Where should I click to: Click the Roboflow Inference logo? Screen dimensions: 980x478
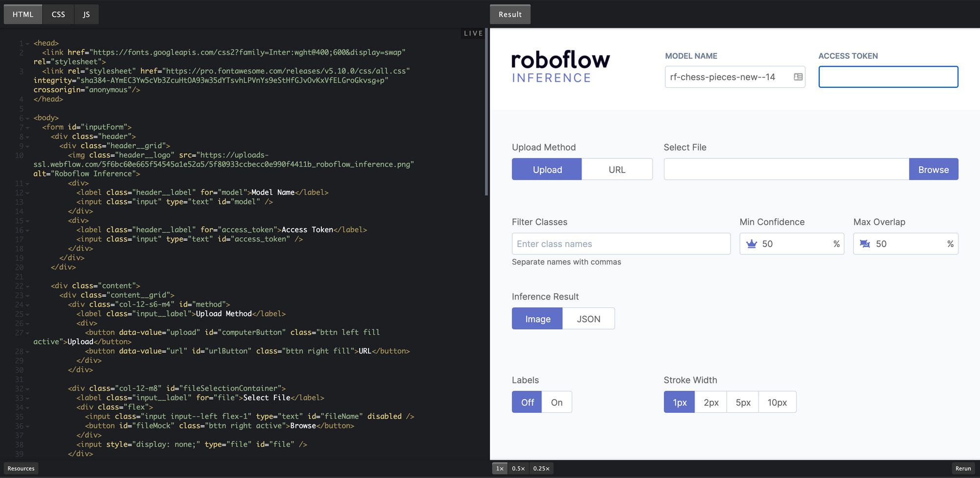(x=560, y=66)
